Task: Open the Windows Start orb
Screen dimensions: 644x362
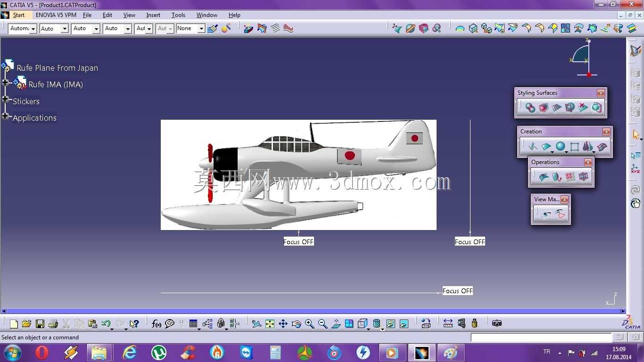Action: click(12, 352)
